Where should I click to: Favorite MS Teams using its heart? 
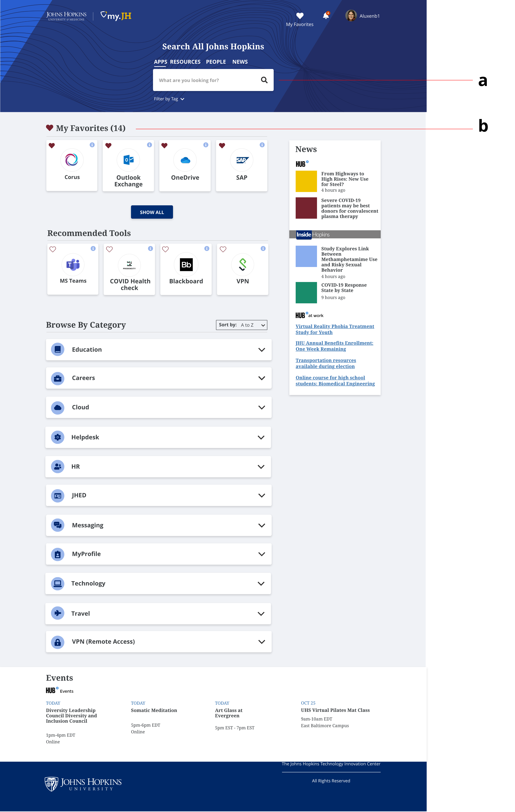click(x=53, y=249)
